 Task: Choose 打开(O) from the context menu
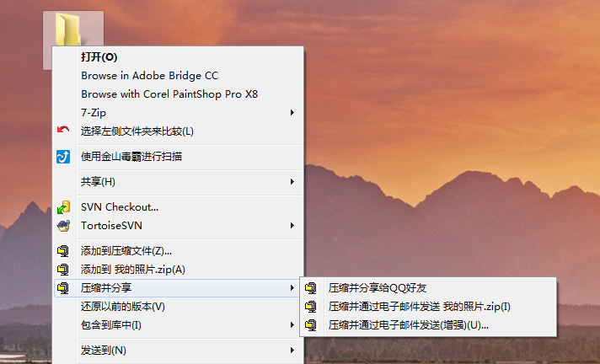[x=99, y=57]
